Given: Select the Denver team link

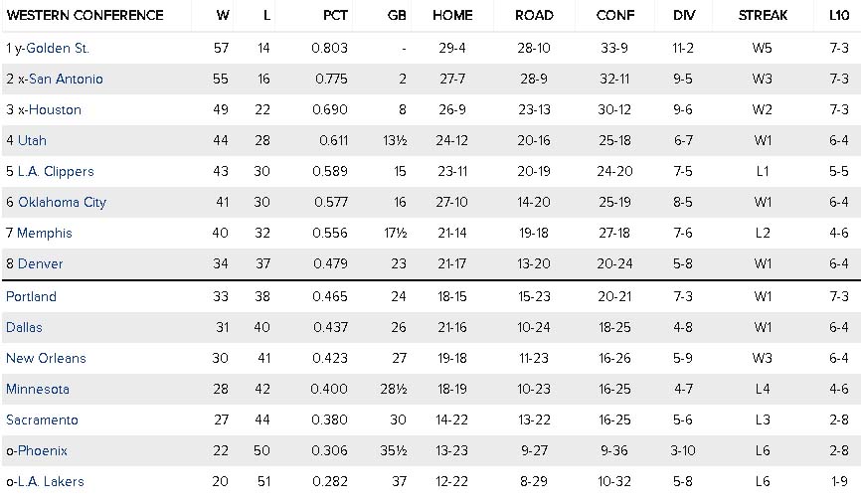Looking at the screenshot, I should tap(40, 263).
